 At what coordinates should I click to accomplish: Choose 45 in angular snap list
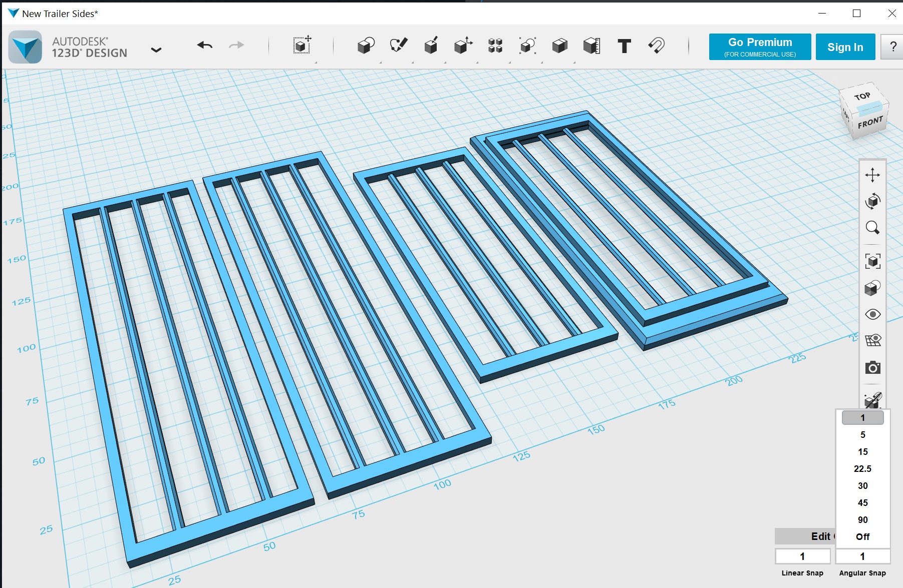click(862, 502)
